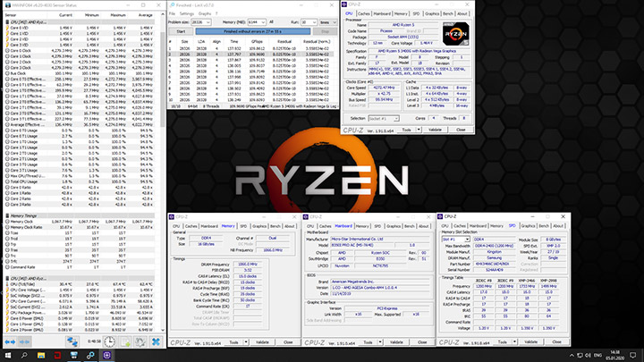Open HWiNFO remote network sensors icon
644x362 pixels.
click(x=72, y=341)
